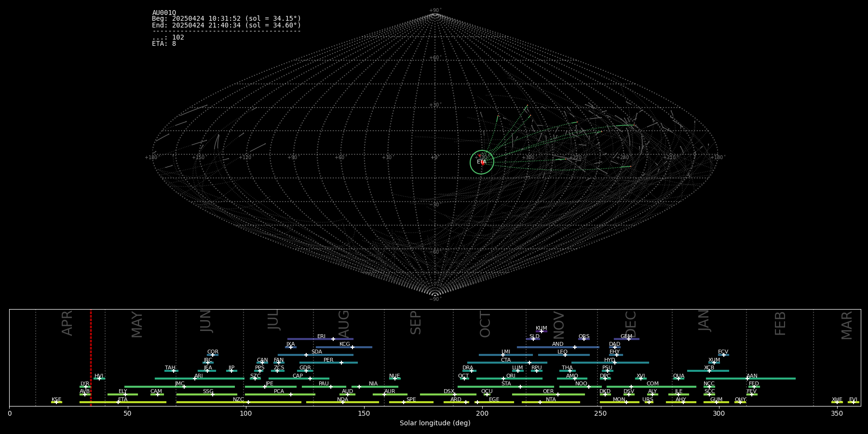Select the AND shower bar

click(x=558, y=347)
